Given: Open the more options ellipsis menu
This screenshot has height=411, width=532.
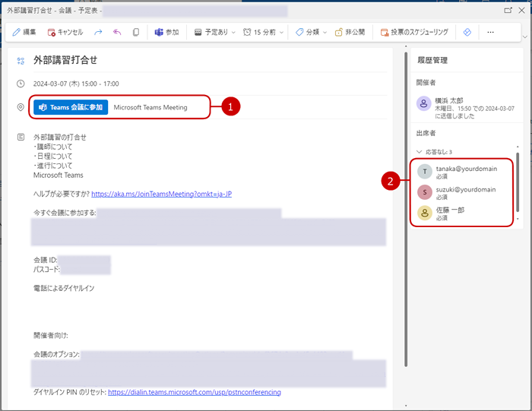Looking at the screenshot, I should [x=490, y=32].
